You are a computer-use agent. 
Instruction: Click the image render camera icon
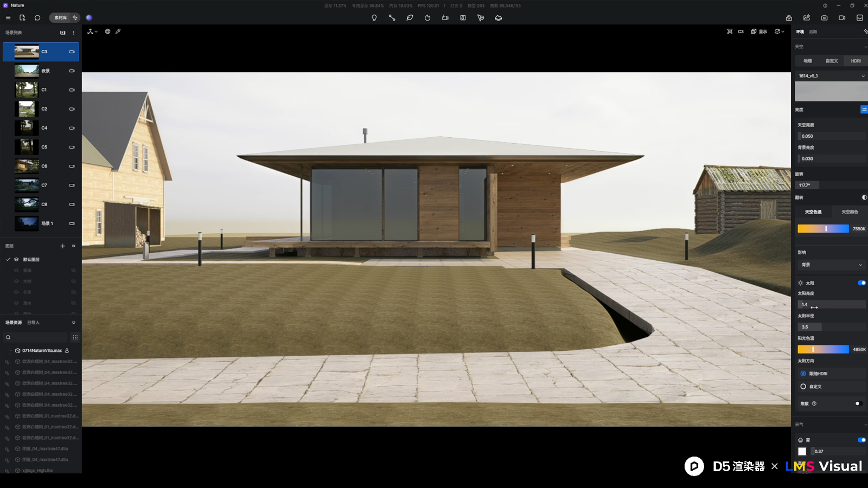click(x=824, y=18)
